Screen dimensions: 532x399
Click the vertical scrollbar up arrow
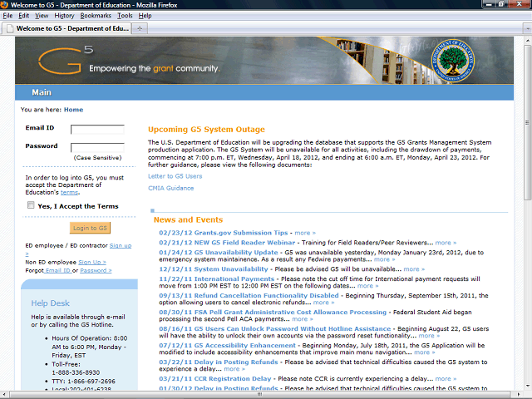click(527, 41)
